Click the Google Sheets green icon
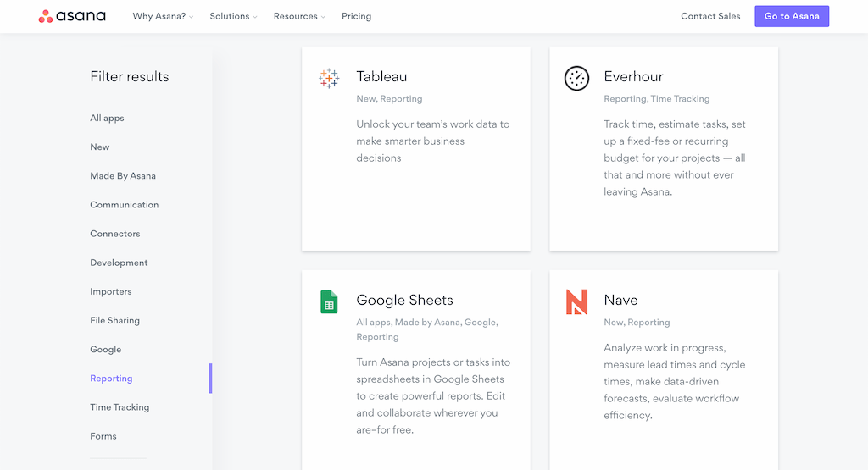 (329, 302)
